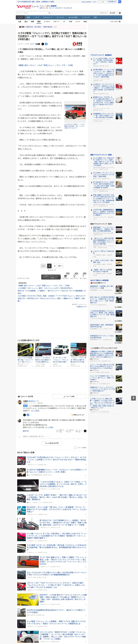The height and width of the screenshot is (644, 138).
Task: Open the トヨタ新型「スターレット」 related link
Action: coord(45,288)
